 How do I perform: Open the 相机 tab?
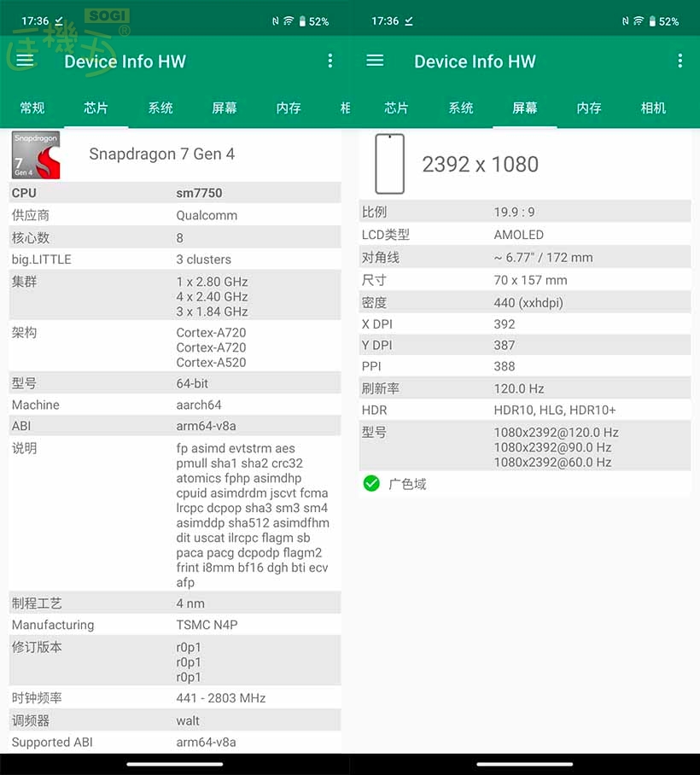point(653,108)
